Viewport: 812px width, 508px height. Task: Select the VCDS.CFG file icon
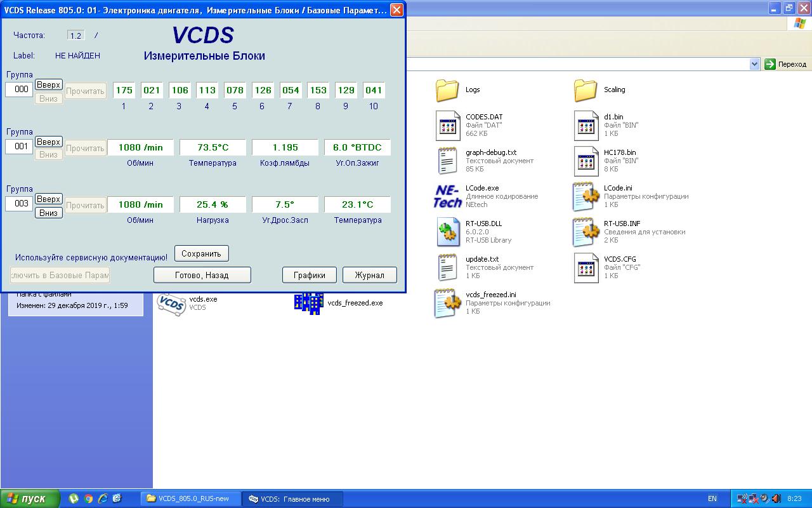pyautogui.click(x=586, y=267)
